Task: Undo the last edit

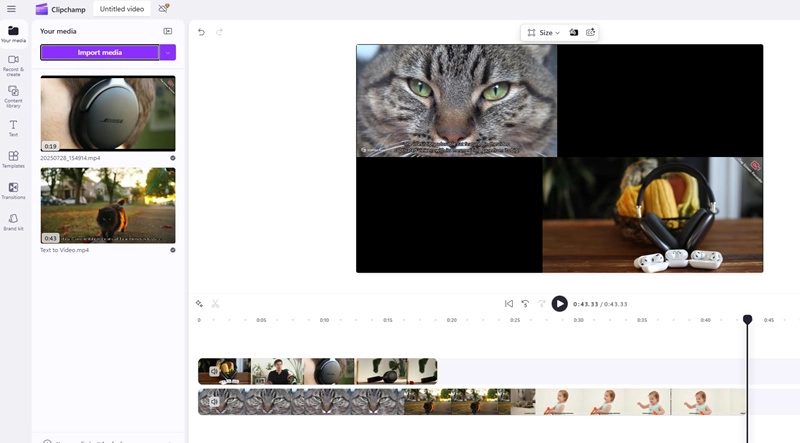Action: coord(201,32)
